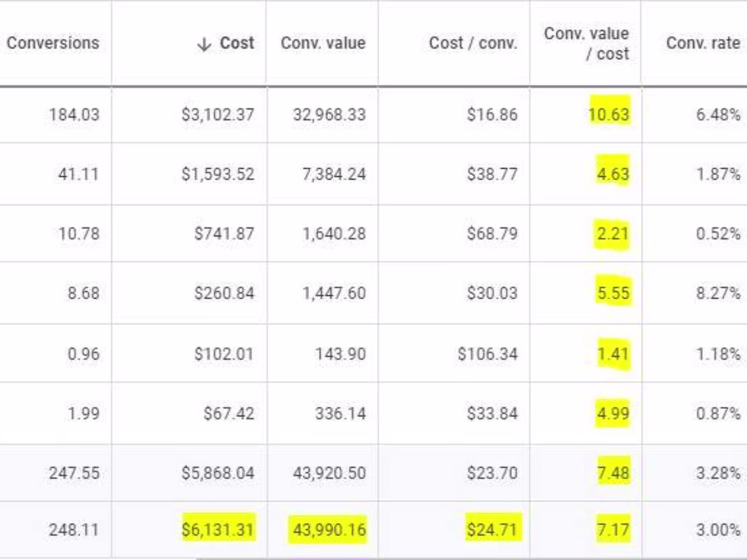Sort by the Conv. rate column
The height and width of the screenshot is (560, 747).
[x=702, y=43]
